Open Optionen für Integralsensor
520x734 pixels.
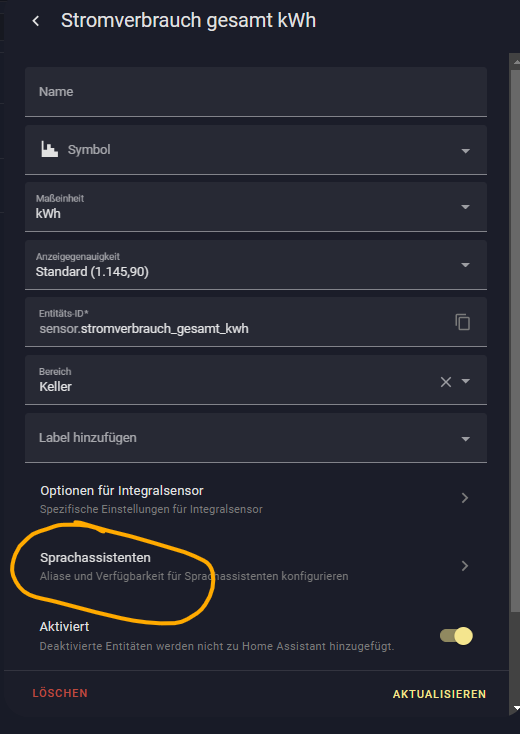click(x=256, y=499)
